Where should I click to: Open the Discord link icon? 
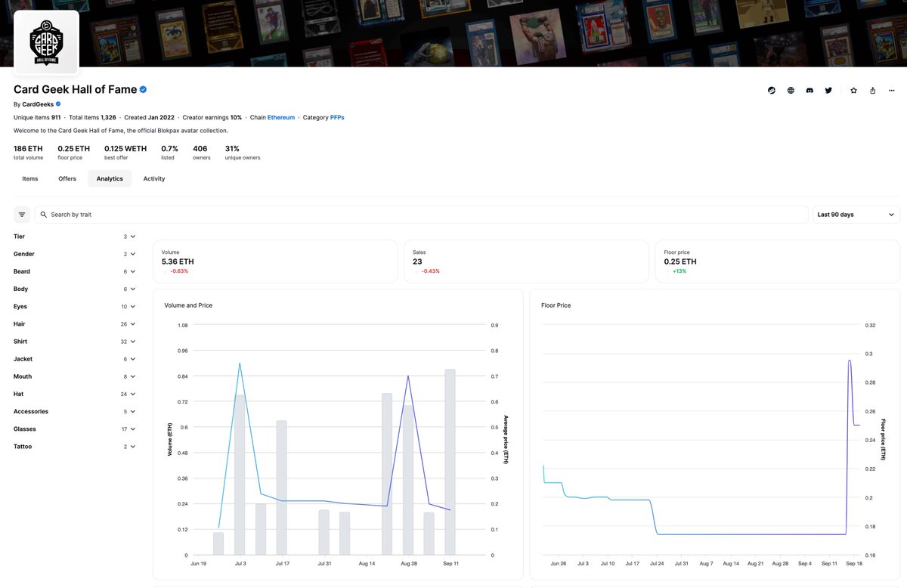[x=809, y=90]
